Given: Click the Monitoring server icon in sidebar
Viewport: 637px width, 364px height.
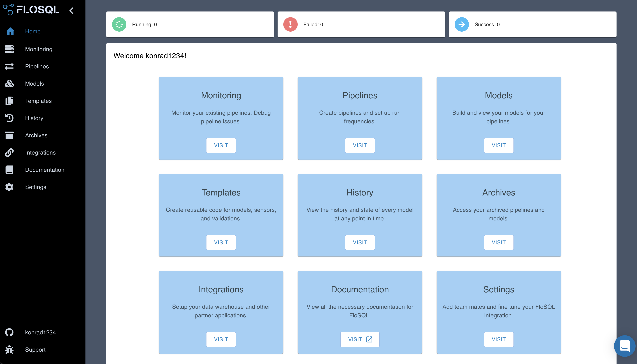Looking at the screenshot, I should [x=10, y=49].
